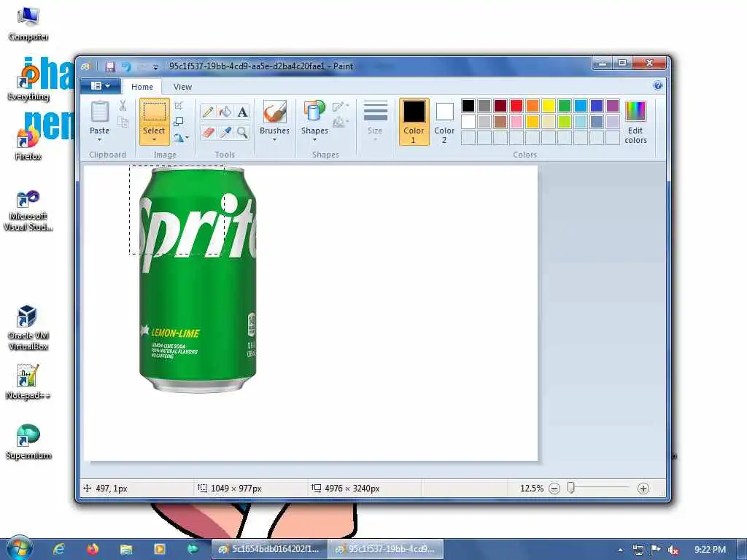Open Oracle VM VirtualBox desktop shortcut
The image size is (747, 560).
[28, 327]
